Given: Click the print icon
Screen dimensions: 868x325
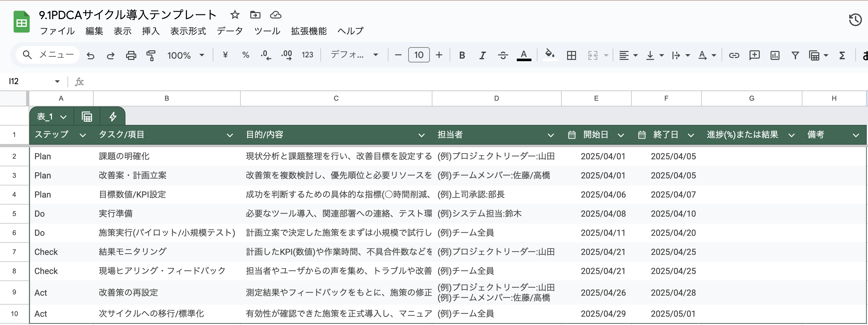Looking at the screenshot, I should pos(131,55).
